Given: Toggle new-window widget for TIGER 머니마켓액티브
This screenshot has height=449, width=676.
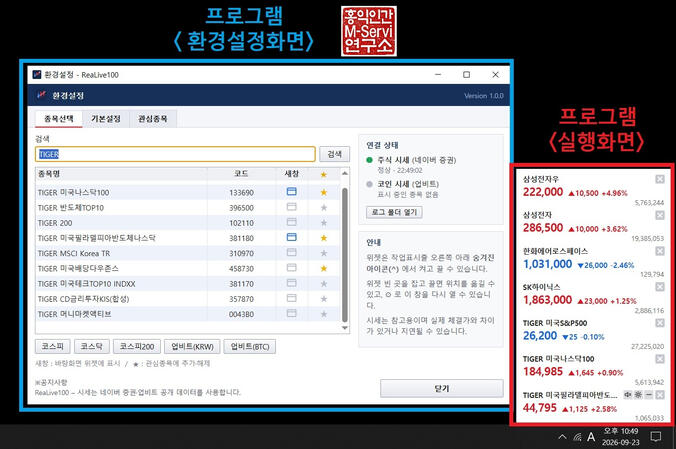Looking at the screenshot, I should [x=291, y=313].
